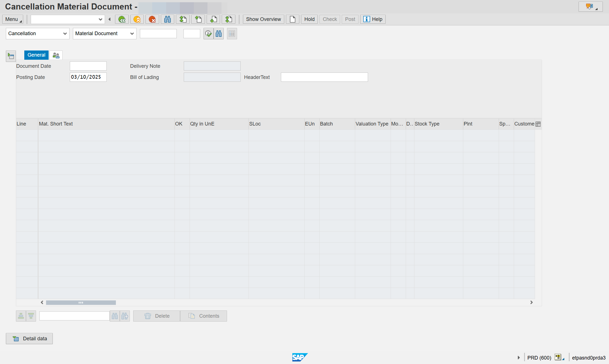This screenshot has width=609, height=364.
Task: Click the Execute clock icon beside document field
Action: pyautogui.click(x=208, y=34)
